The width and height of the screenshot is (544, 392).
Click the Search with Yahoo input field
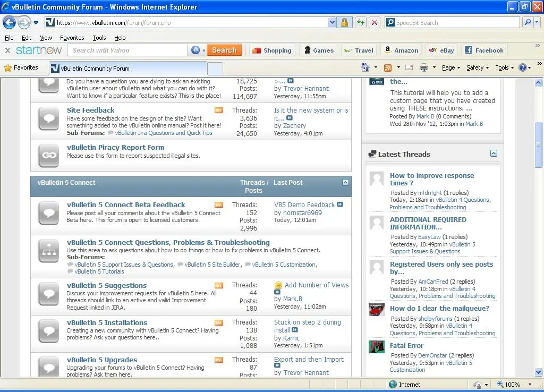(127, 50)
